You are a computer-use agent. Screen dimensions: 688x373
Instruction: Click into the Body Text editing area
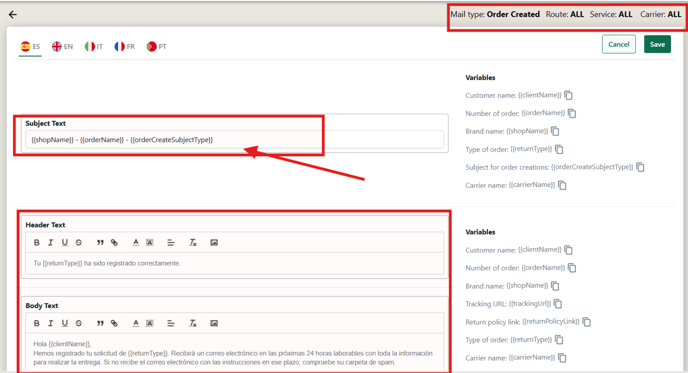click(234, 353)
